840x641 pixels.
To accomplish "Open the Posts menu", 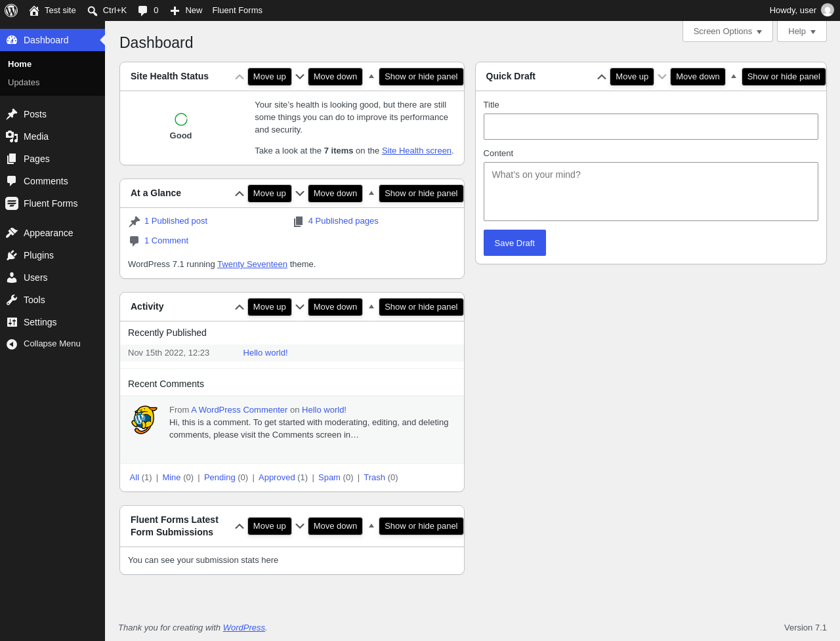I will [x=52, y=114].
